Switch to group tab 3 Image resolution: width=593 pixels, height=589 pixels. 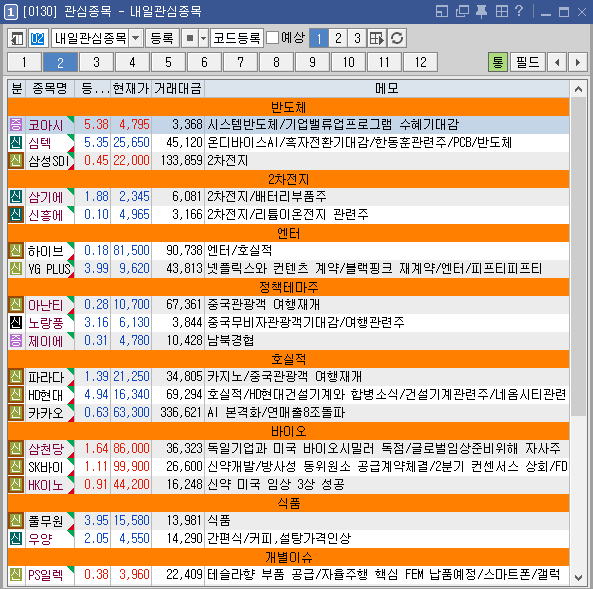(96, 62)
